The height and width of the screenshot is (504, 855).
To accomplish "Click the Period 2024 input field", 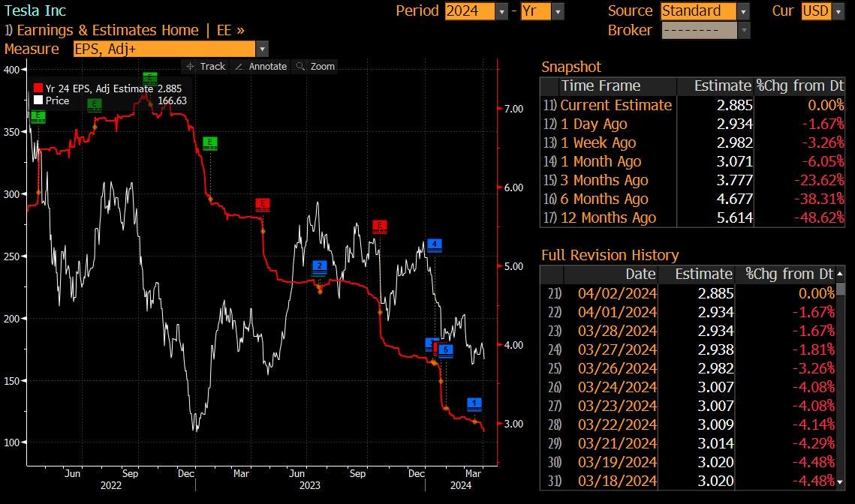I will (x=469, y=11).
